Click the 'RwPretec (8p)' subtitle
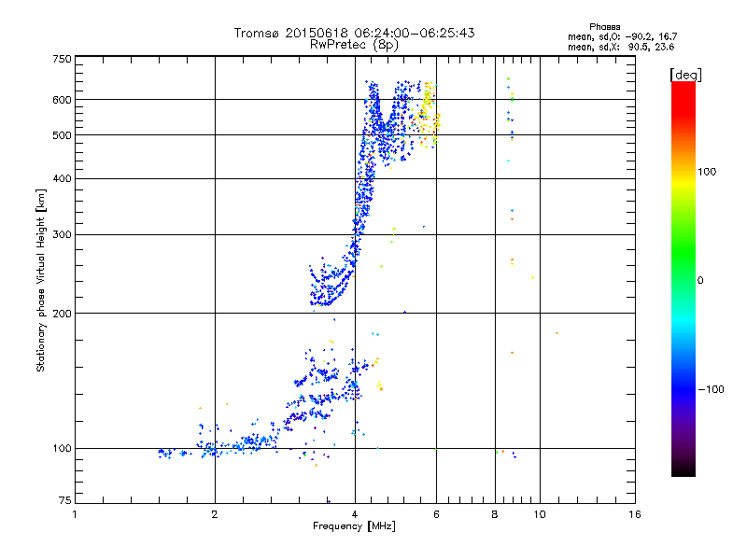 (x=354, y=45)
